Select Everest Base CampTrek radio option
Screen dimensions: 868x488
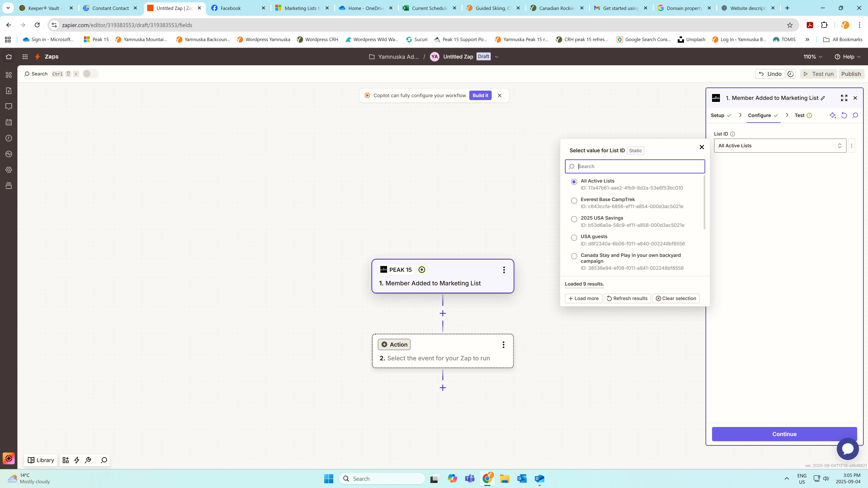click(574, 200)
